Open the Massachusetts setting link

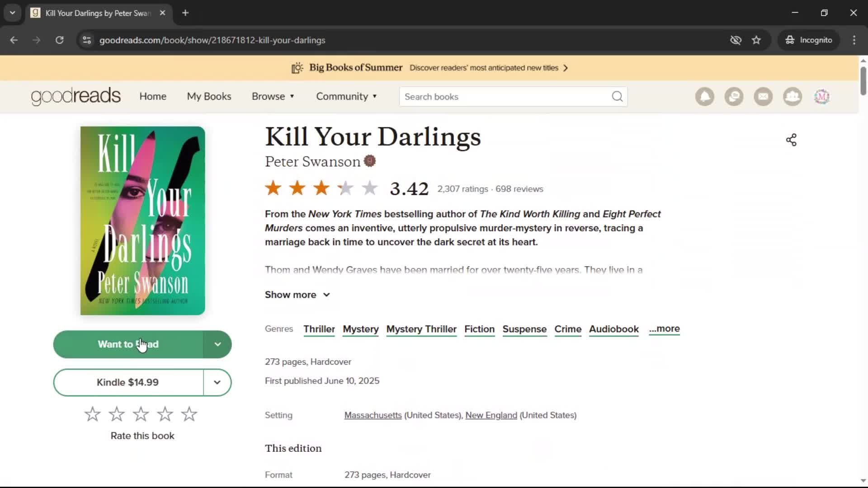click(373, 415)
